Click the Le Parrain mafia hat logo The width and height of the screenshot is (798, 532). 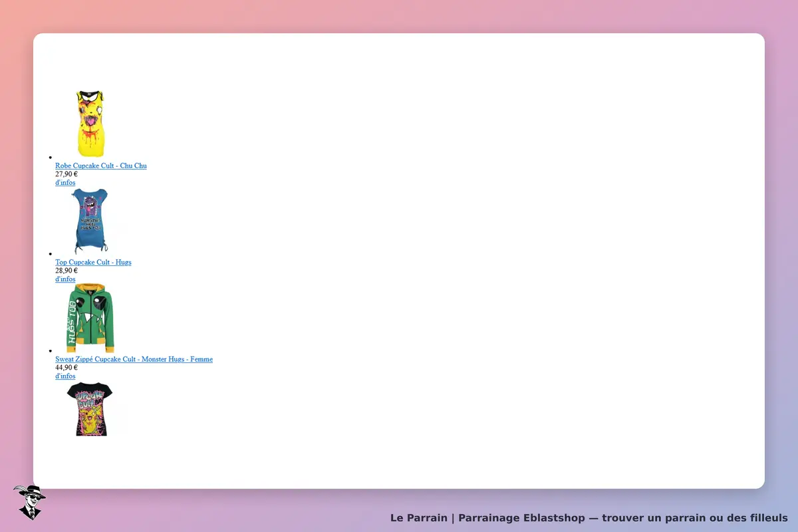29,502
